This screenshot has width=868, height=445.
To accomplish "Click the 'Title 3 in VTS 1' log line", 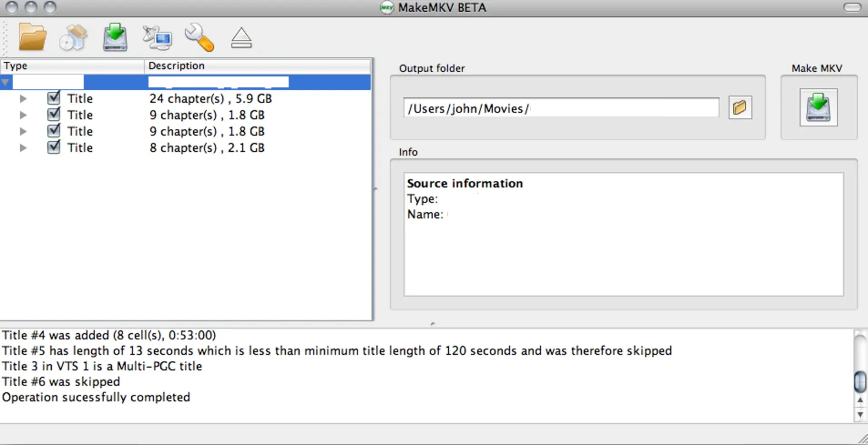I will tap(102, 367).
